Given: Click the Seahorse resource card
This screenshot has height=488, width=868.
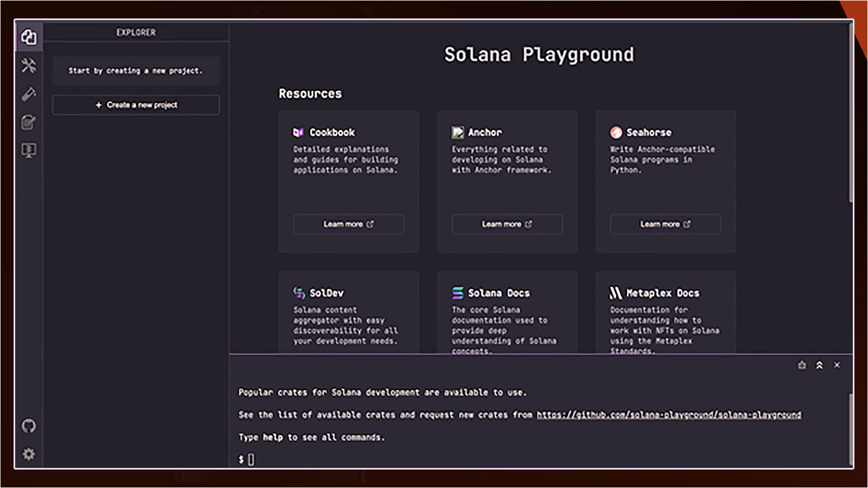Looking at the screenshot, I should point(665,182).
